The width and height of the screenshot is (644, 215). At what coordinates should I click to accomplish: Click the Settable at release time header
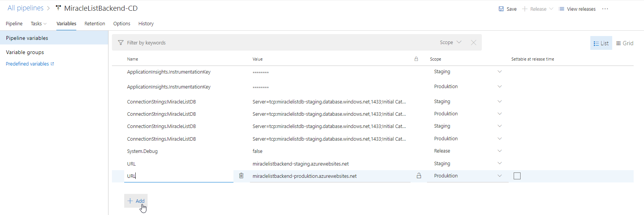532,59
